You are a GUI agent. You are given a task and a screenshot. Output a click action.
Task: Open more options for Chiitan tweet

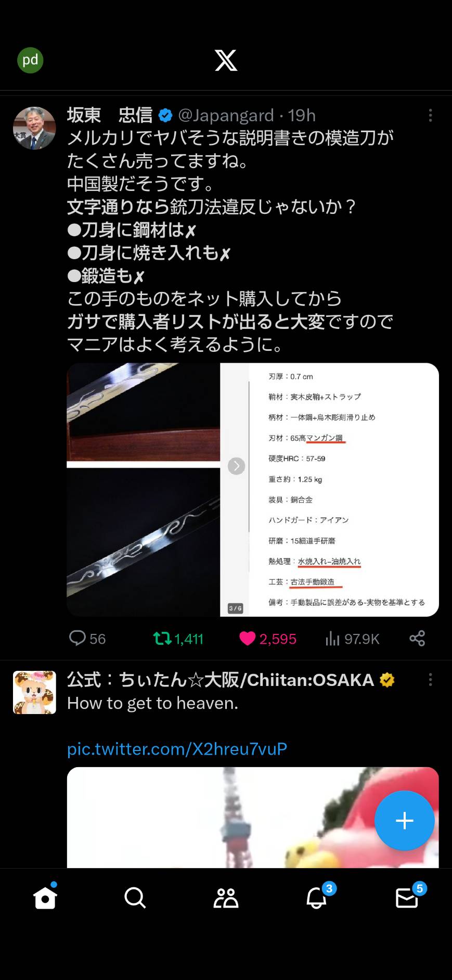click(430, 680)
